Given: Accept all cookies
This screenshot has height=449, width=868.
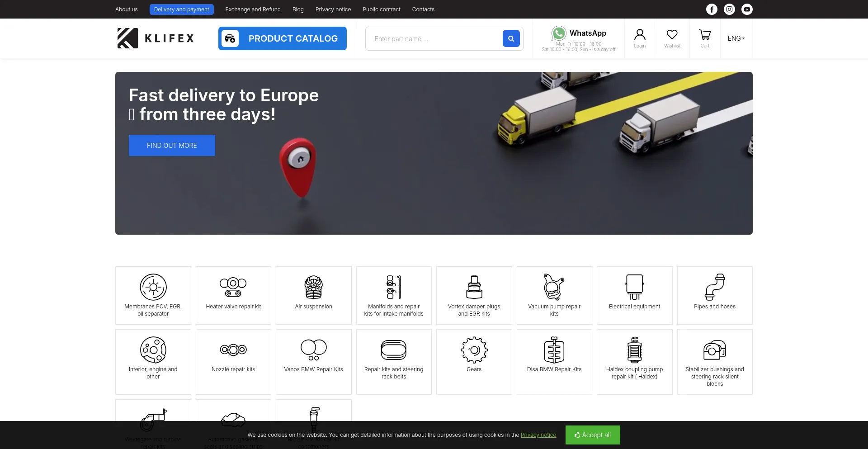Looking at the screenshot, I should [x=592, y=435].
